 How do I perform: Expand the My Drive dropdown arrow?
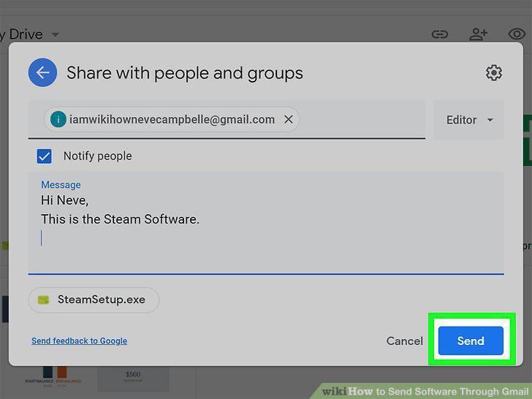56,34
